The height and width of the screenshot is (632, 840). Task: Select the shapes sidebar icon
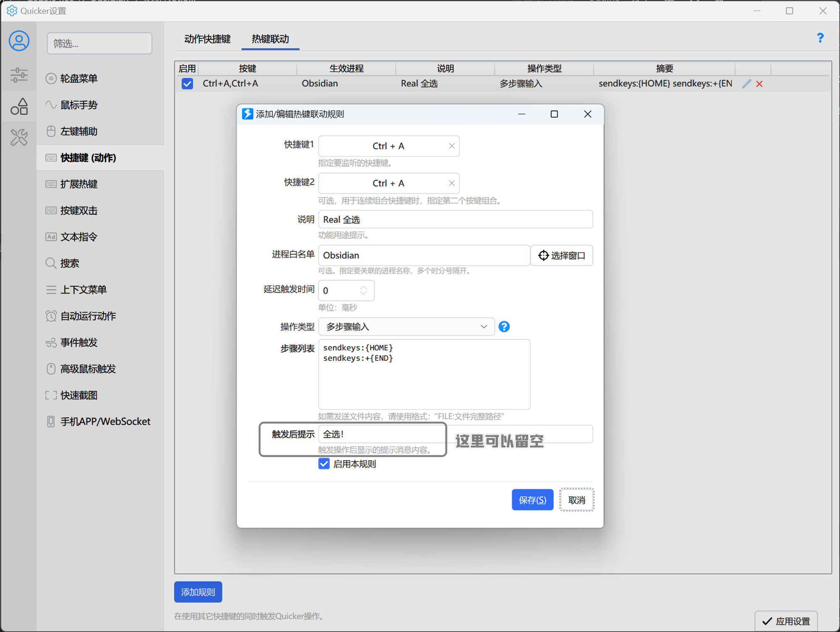click(x=19, y=106)
